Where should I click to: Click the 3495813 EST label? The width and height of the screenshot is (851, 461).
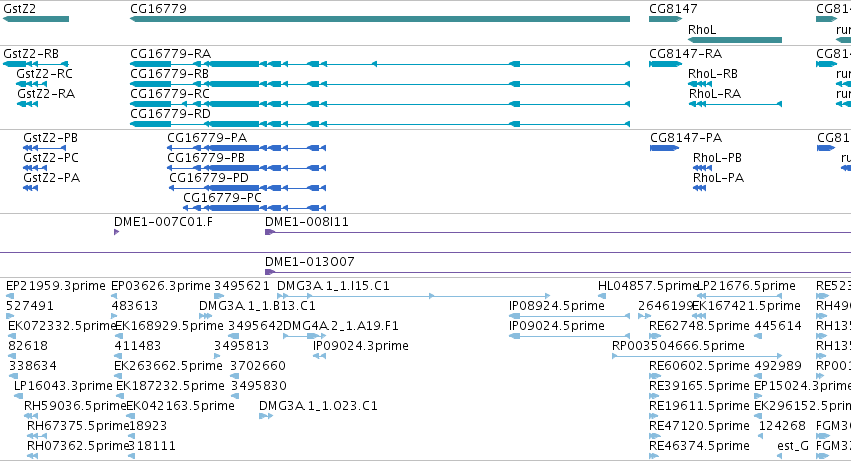[241, 346]
